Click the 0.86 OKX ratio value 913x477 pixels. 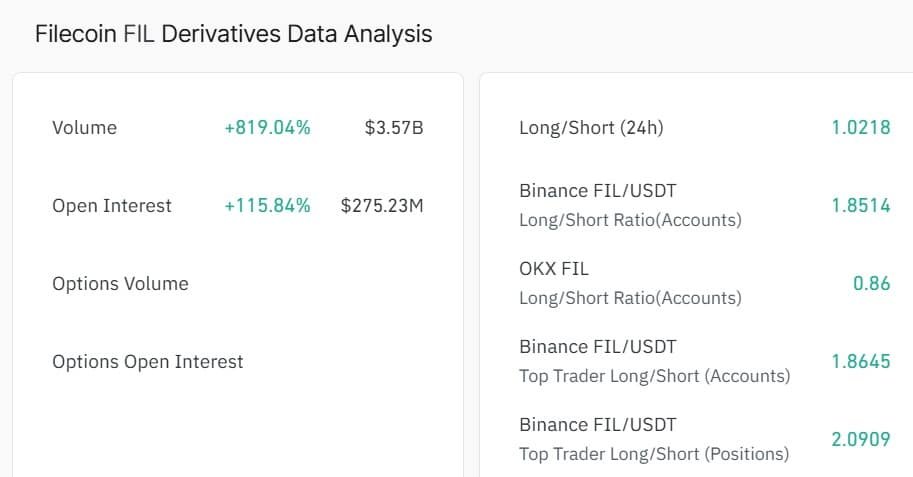pyautogui.click(x=872, y=284)
